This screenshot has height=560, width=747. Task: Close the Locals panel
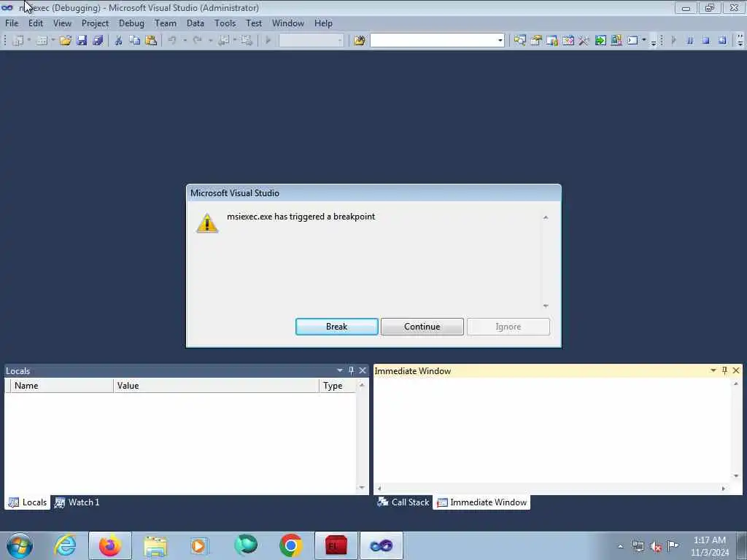coord(363,370)
